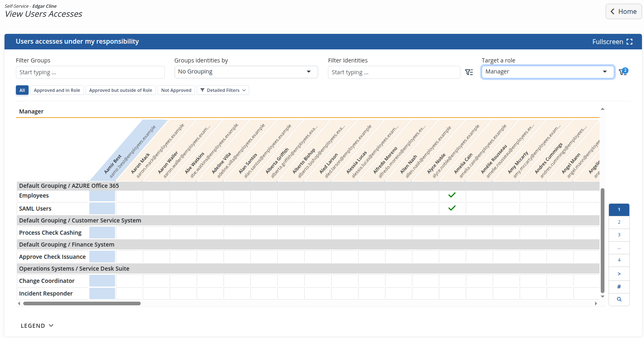The width and height of the screenshot is (644, 338).
Task: Go to page 3
Action: click(x=619, y=235)
